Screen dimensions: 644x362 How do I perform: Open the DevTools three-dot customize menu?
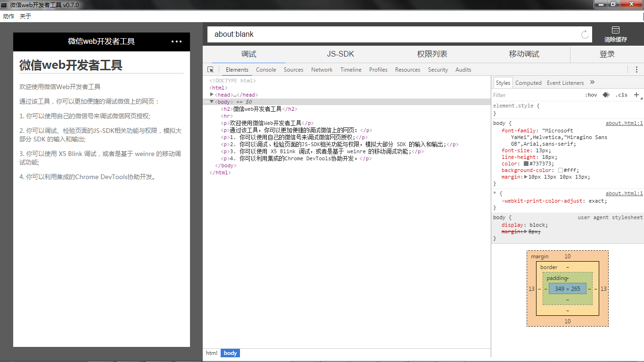pyautogui.click(x=636, y=70)
